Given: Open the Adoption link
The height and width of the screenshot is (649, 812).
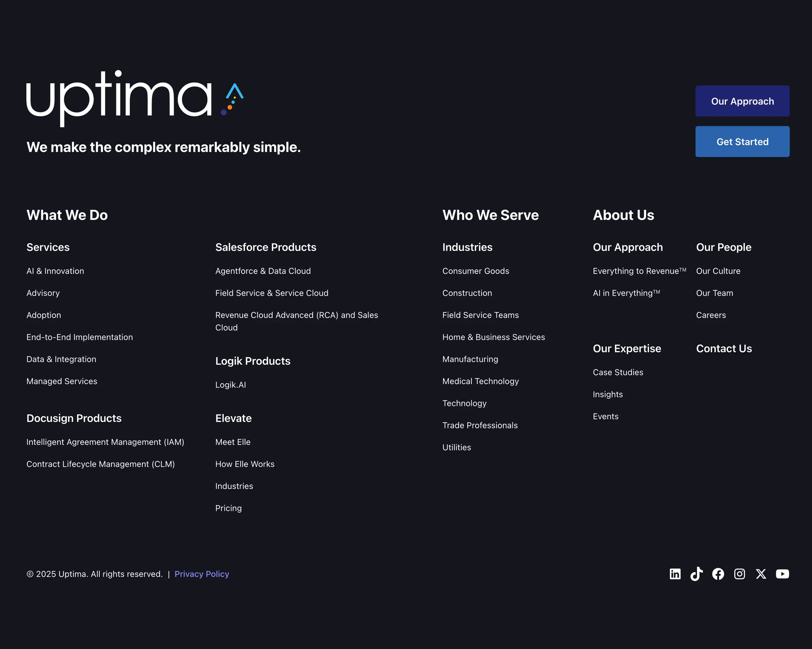Looking at the screenshot, I should pyautogui.click(x=44, y=315).
